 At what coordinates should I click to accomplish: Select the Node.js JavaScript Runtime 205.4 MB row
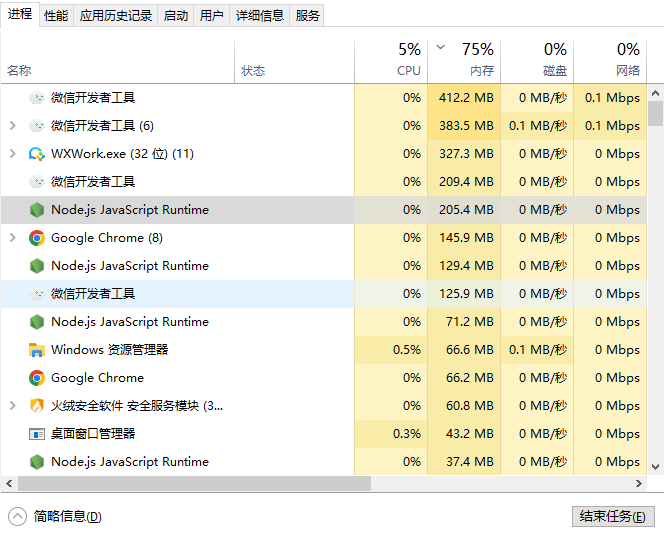pyautogui.click(x=324, y=210)
